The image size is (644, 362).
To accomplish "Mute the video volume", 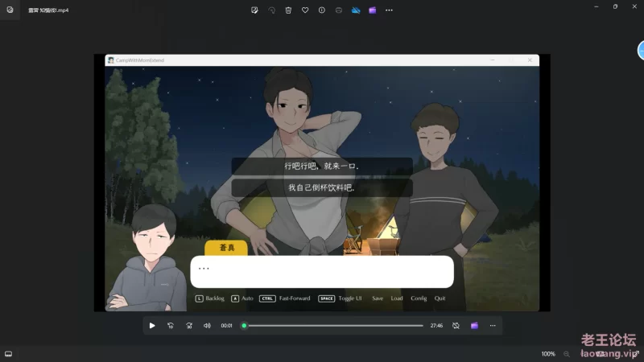I will [207, 326].
